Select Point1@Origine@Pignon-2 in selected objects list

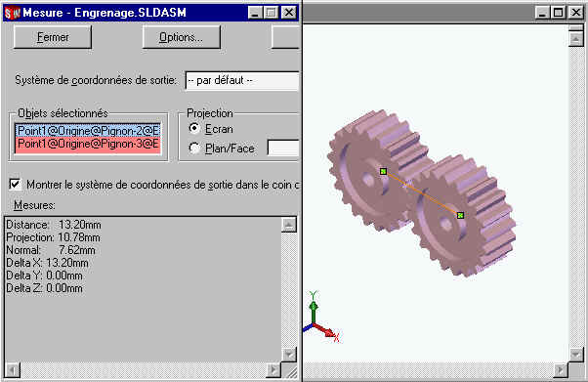pos(88,130)
